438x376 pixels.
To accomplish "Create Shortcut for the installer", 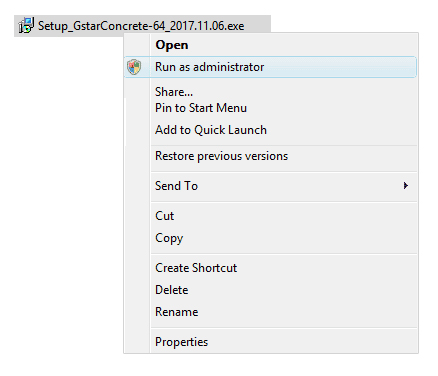I will (196, 268).
